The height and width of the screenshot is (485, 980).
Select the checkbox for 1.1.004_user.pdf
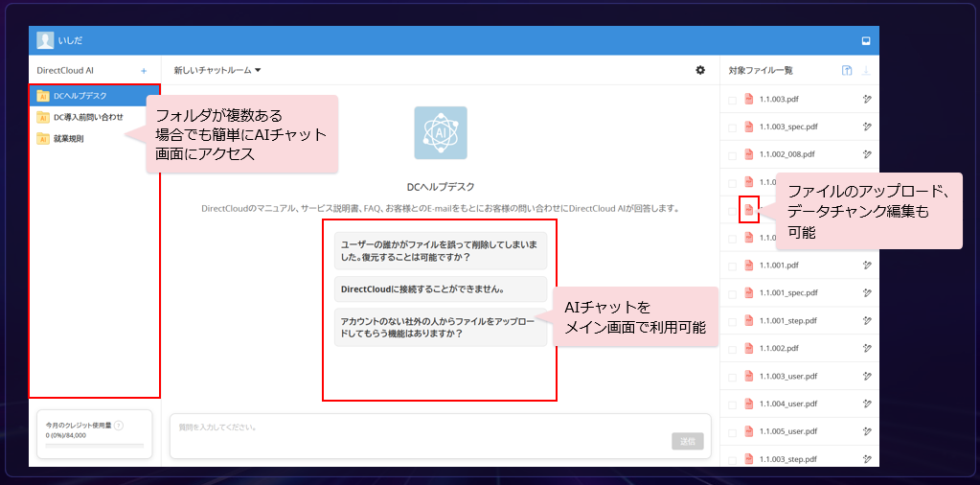[733, 404]
